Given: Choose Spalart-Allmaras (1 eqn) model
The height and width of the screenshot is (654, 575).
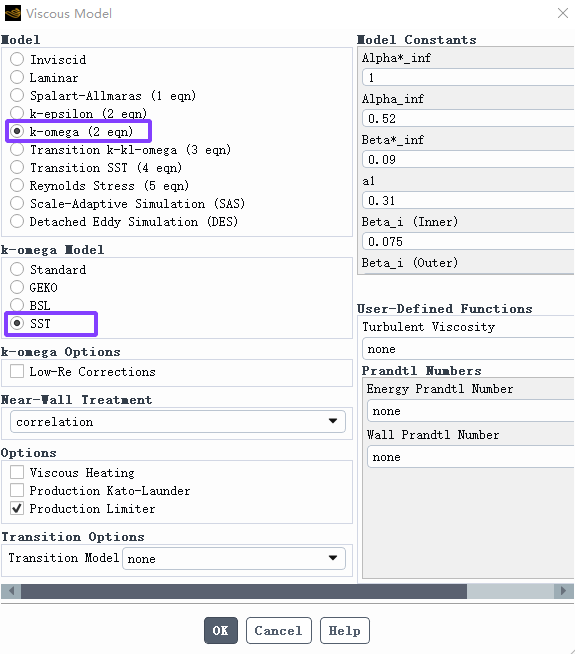Looking at the screenshot, I should tap(17, 95).
